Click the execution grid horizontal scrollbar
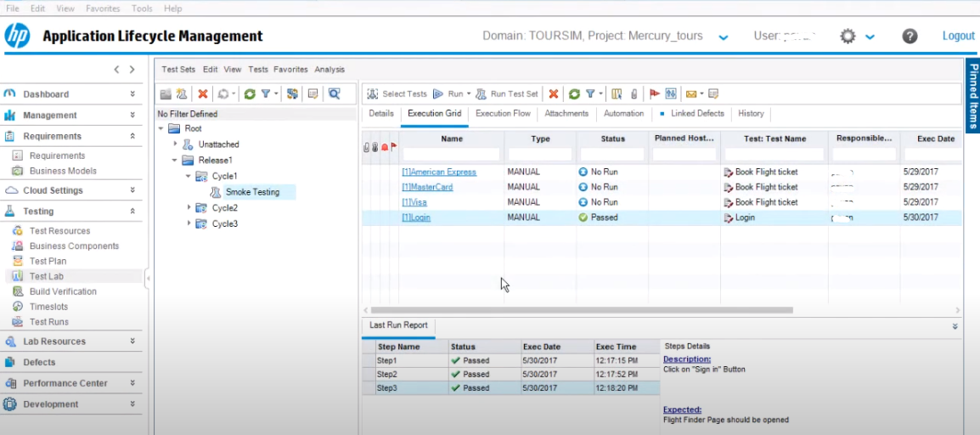Screen dimensions: 980x435 583,311
